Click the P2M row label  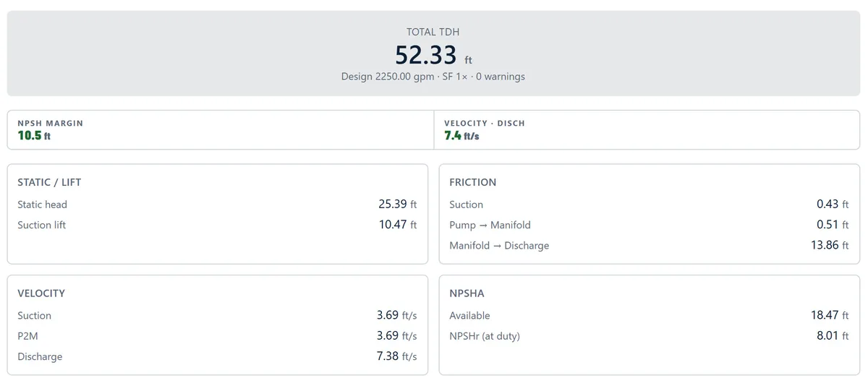pos(27,336)
